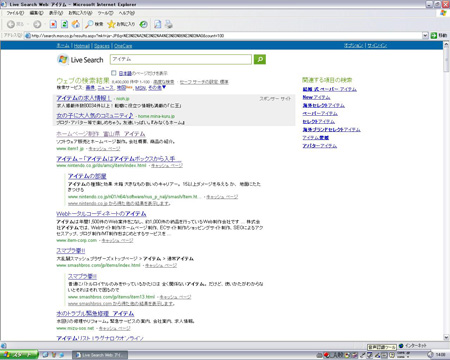Screen dimensions: 450x360
Task: Click related search ペーパーアイテム
Action: coord(320,113)
